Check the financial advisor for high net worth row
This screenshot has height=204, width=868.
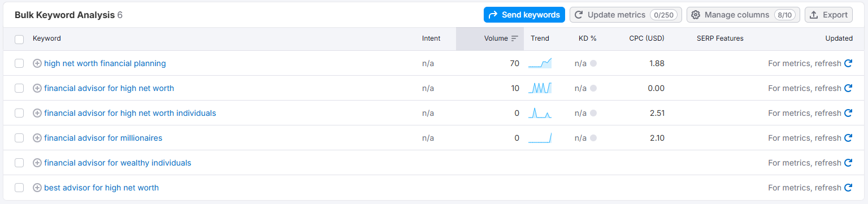(x=19, y=88)
